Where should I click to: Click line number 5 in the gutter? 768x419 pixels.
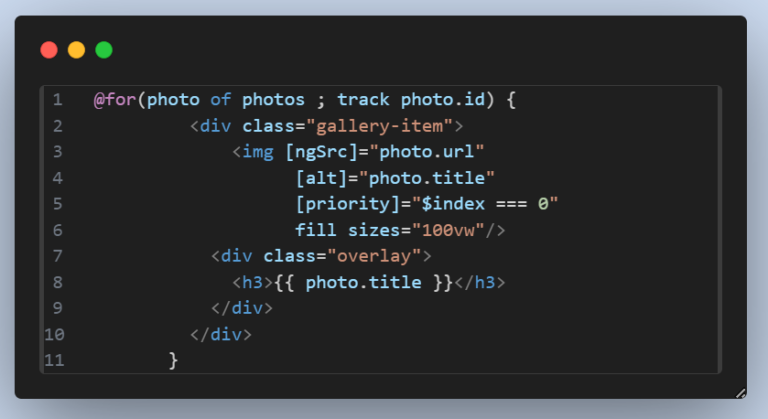57,204
